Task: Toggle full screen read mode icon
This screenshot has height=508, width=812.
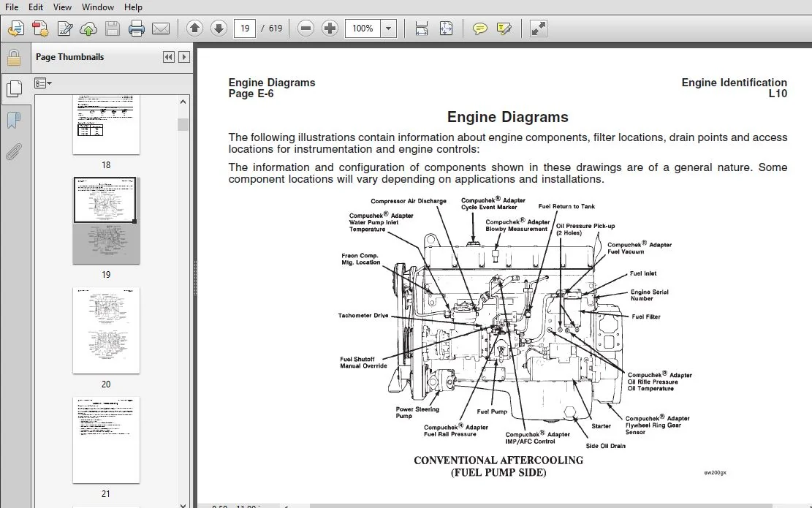Action: point(539,29)
